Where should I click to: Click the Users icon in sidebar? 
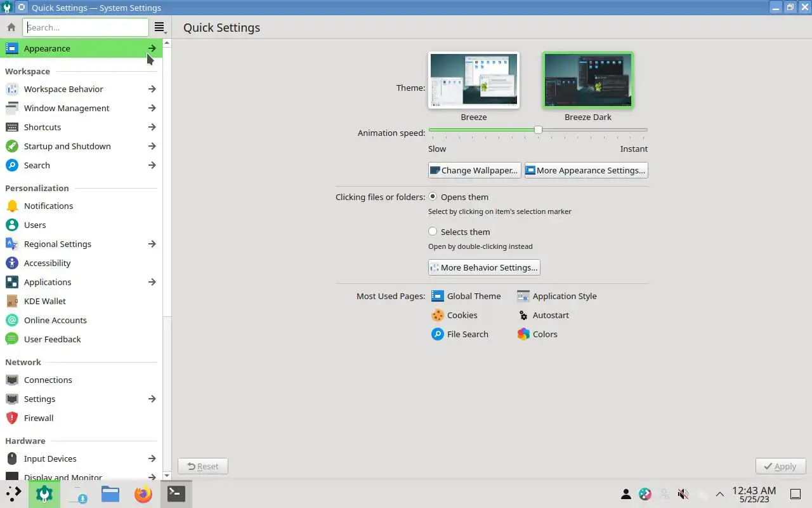tap(11, 225)
